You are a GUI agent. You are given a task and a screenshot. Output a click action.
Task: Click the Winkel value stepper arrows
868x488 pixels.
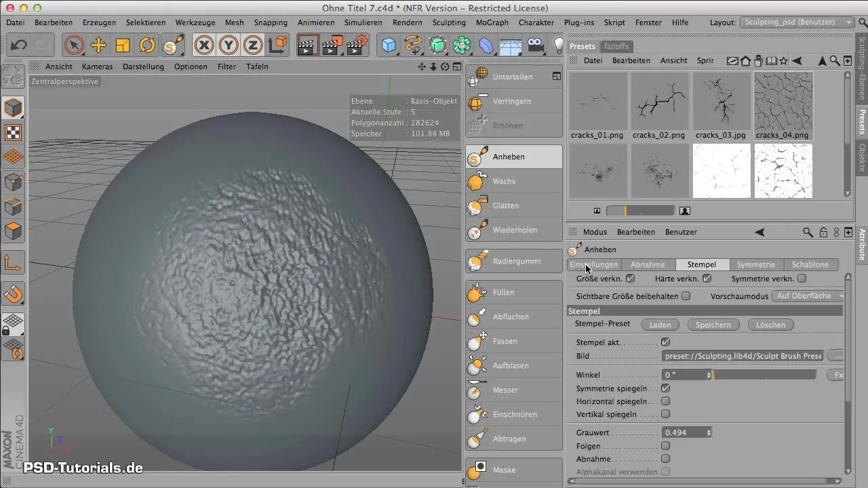click(709, 375)
